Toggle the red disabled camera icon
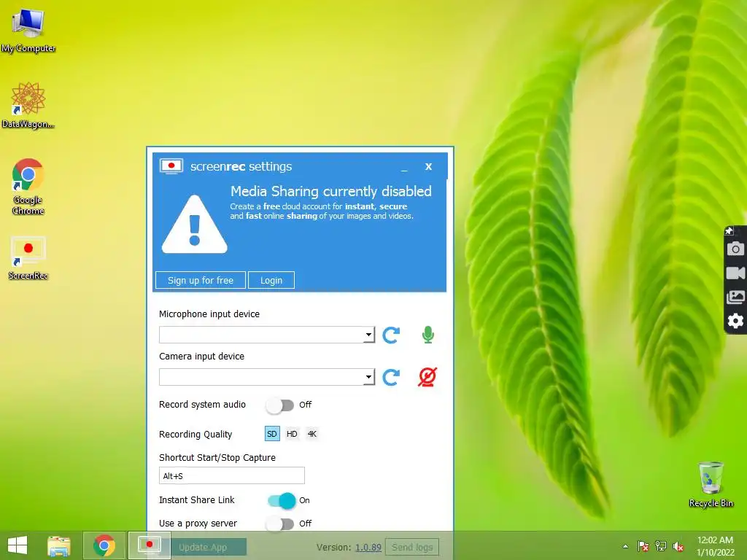 (427, 377)
